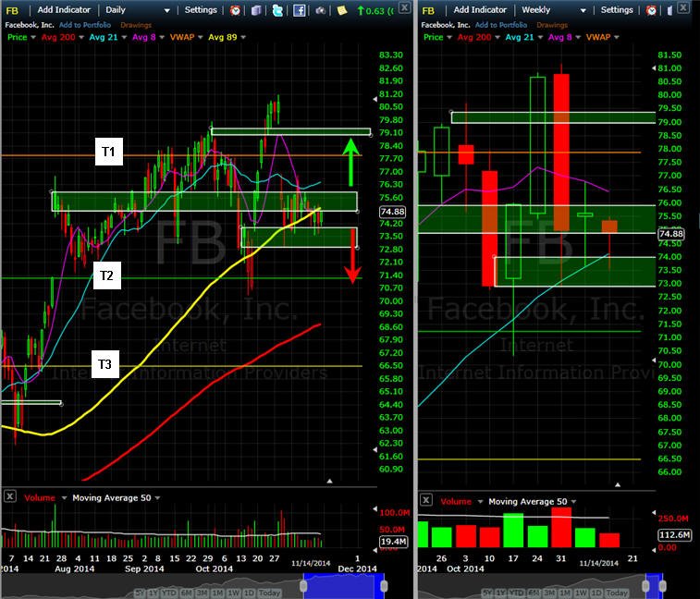Click Add to Portfolio in Weekly chart
This screenshot has width=700, height=599.
point(501,25)
